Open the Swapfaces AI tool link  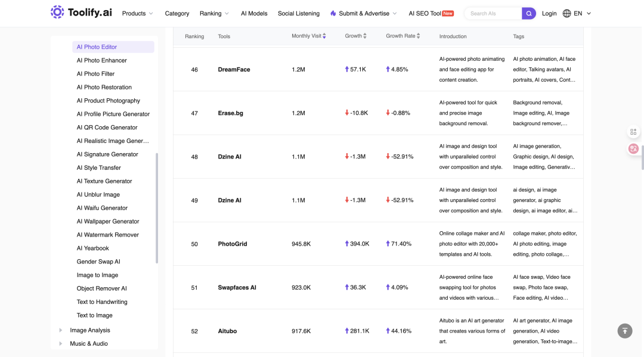(237, 288)
